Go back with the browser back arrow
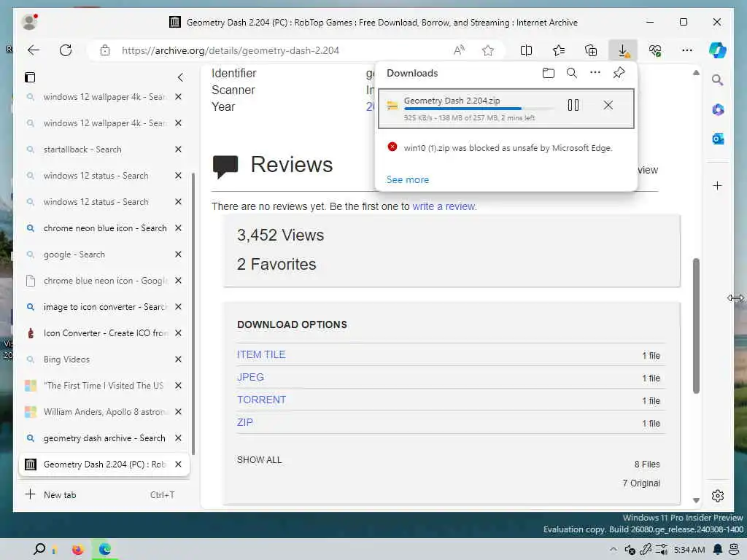This screenshot has height=560, width=747. tap(34, 50)
